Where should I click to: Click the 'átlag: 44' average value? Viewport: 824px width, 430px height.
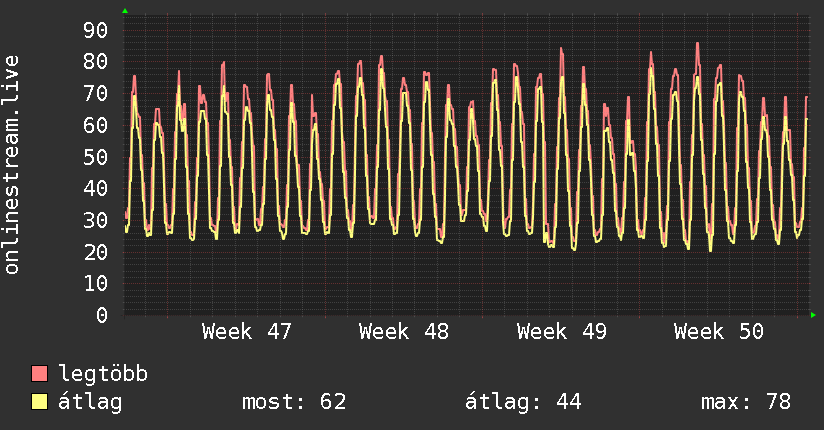(x=523, y=402)
